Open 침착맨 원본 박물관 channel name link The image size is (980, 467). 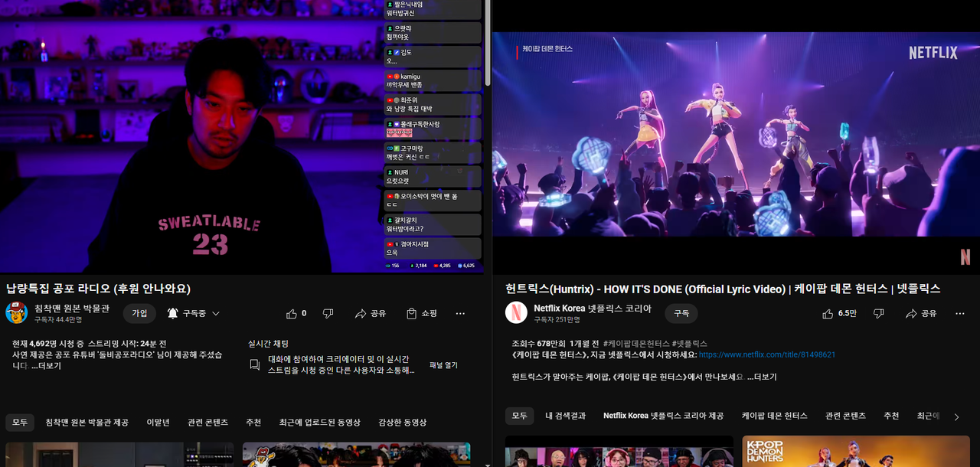tap(72, 308)
